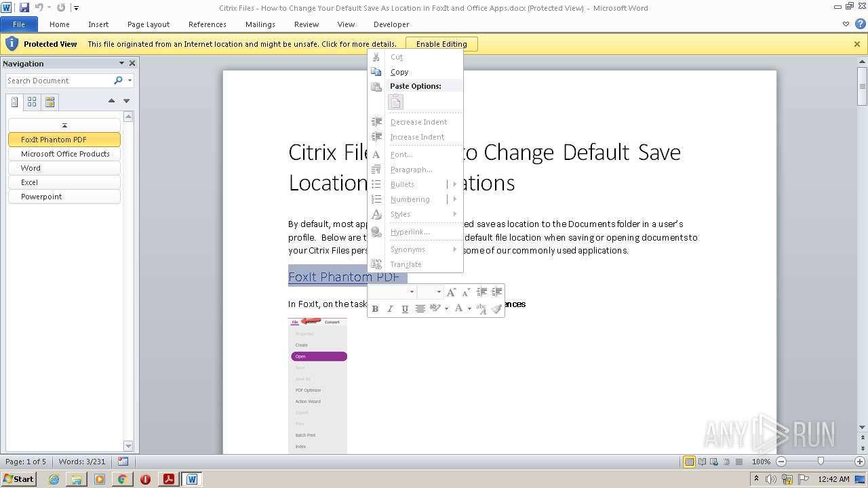
Task: Open the References ribbon tab
Action: (208, 24)
